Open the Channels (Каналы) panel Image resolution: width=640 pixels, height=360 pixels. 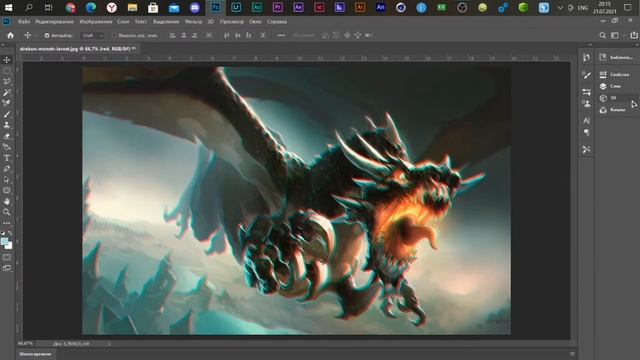[x=613, y=110]
